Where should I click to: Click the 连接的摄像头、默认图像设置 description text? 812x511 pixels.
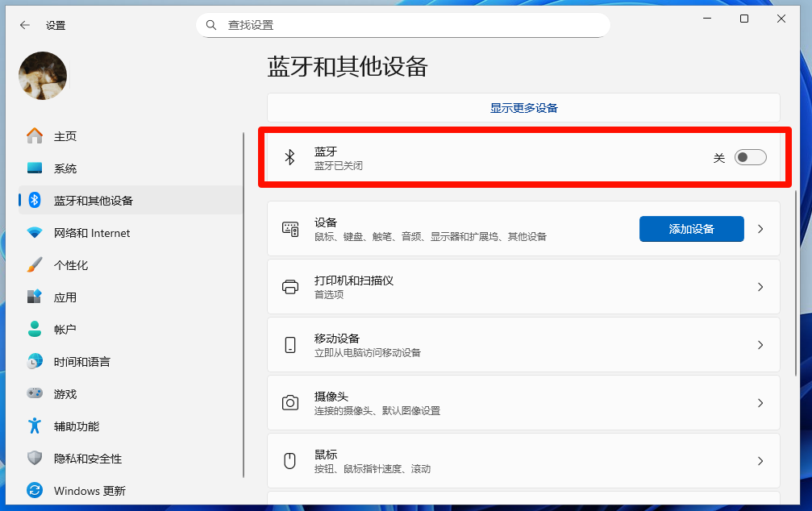tap(377, 410)
